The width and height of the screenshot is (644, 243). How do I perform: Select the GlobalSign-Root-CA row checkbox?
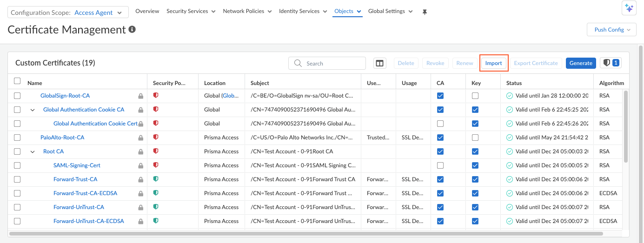(x=17, y=96)
